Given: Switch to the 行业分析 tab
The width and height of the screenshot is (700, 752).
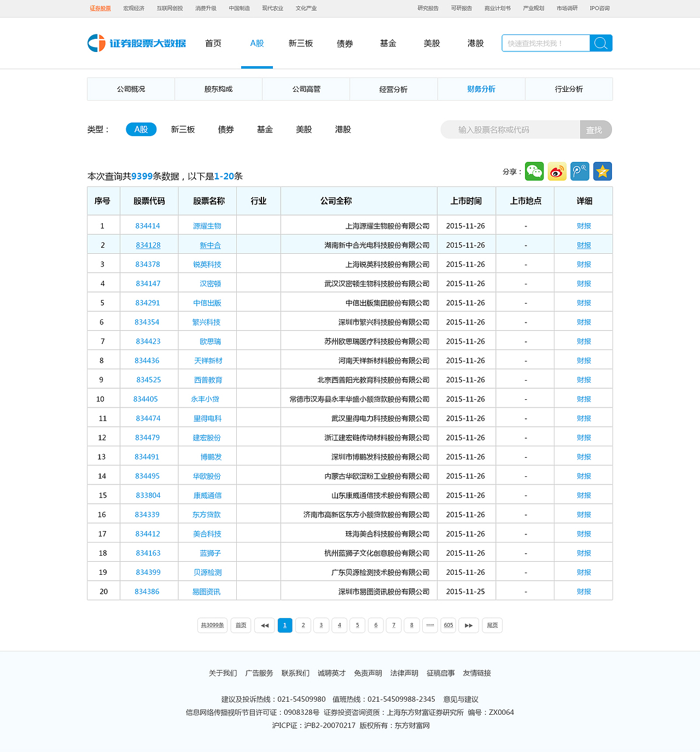Looking at the screenshot, I should tap(569, 89).
